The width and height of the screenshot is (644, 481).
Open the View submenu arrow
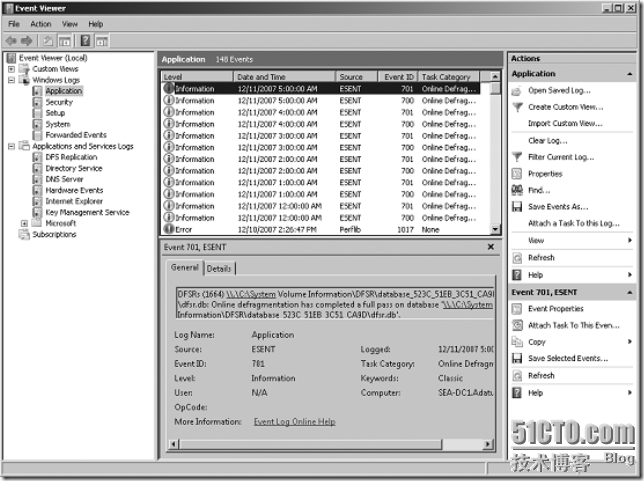click(630, 240)
